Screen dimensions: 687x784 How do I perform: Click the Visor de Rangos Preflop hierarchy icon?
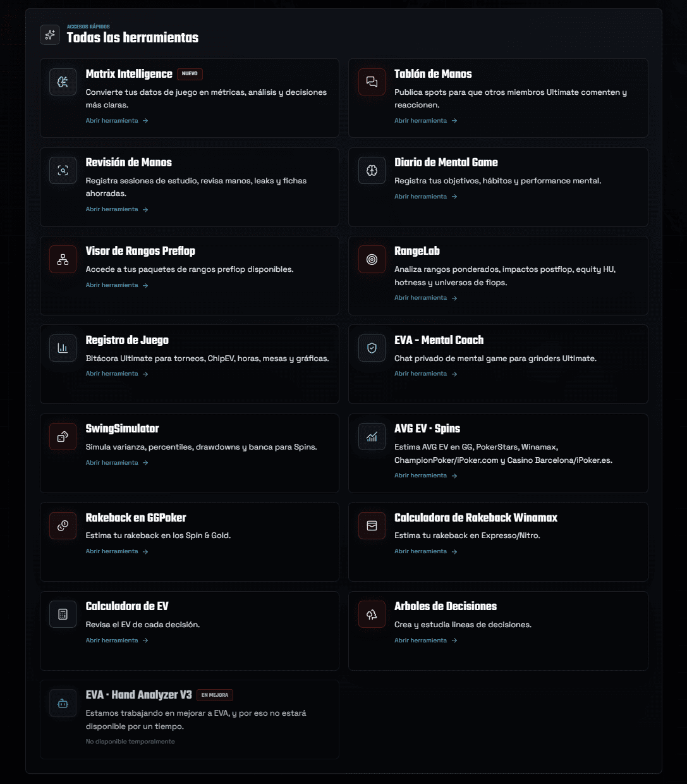pos(63,259)
